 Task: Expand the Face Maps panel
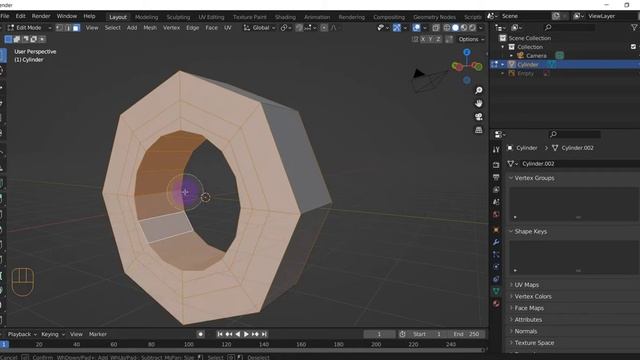529,308
